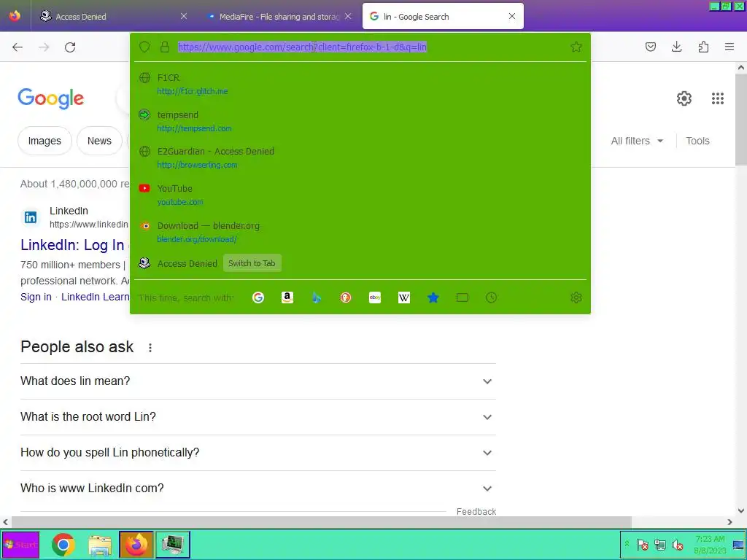Image resolution: width=747 pixels, height=560 pixels.
Task: Open the LinkedIn Learning sitelink
Action: pyautogui.click(x=96, y=297)
